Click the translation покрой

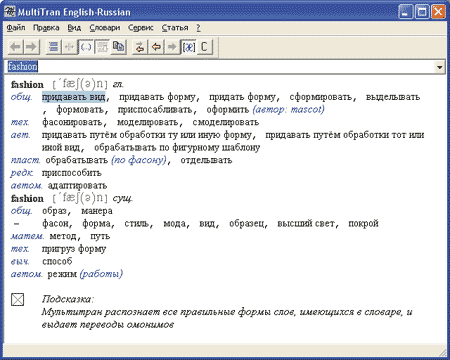[x=364, y=224]
